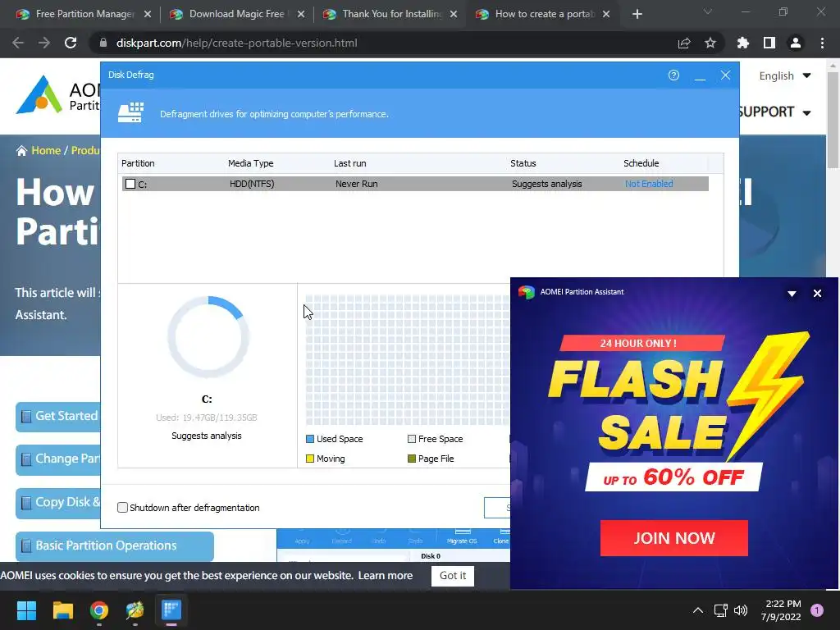The width and height of the screenshot is (840, 630).
Task: Open File Explorer from the taskbar
Action: click(x=62, y=610)
